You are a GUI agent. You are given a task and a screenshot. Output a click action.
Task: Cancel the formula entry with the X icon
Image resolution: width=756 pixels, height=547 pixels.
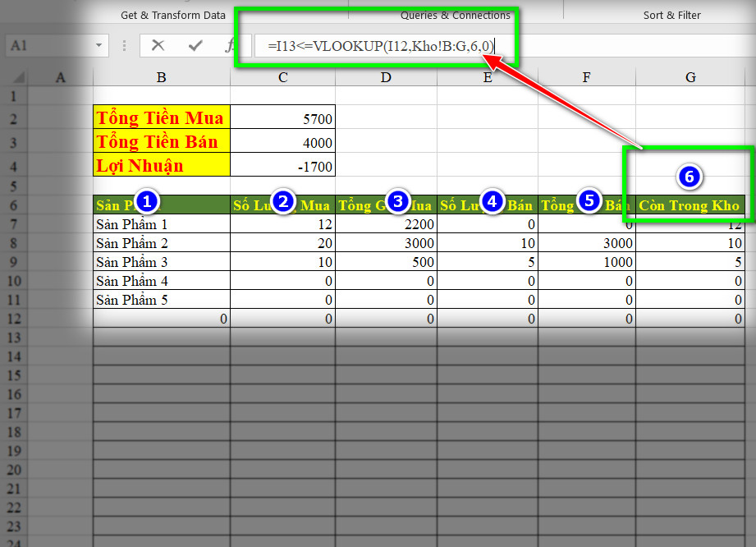pyautogui.click(x=158, y=46)
